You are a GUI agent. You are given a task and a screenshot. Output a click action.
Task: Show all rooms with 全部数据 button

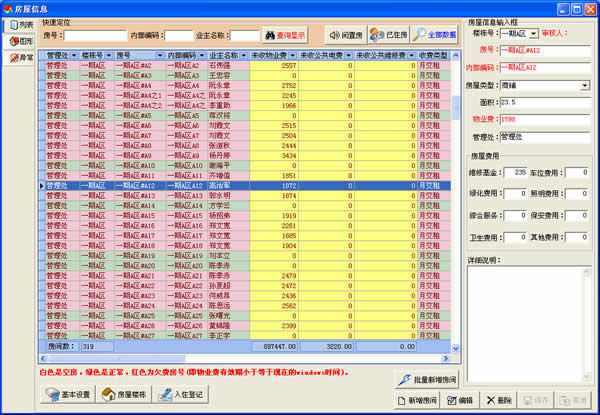pyautogui.click(x=434, y=35)
